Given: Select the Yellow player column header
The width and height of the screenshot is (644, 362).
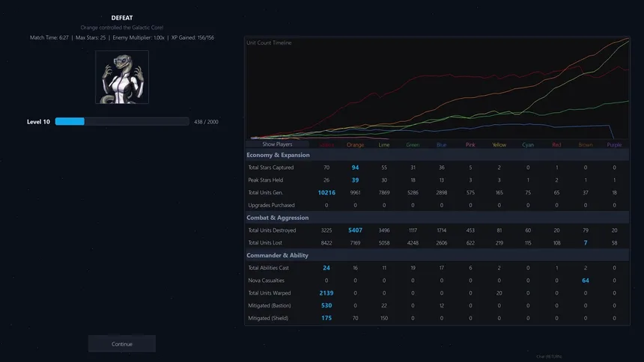Looking at the screenshot, I should coord(499,145).
